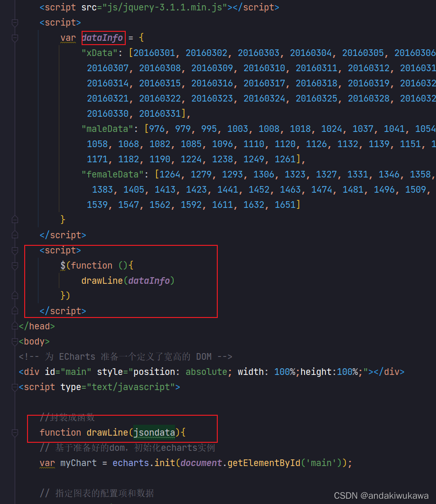The height and width of the screenshot is (504, 436).
Task: Collapse the function drawLine(jsondata) body
Action: click(x=15, y=433)
